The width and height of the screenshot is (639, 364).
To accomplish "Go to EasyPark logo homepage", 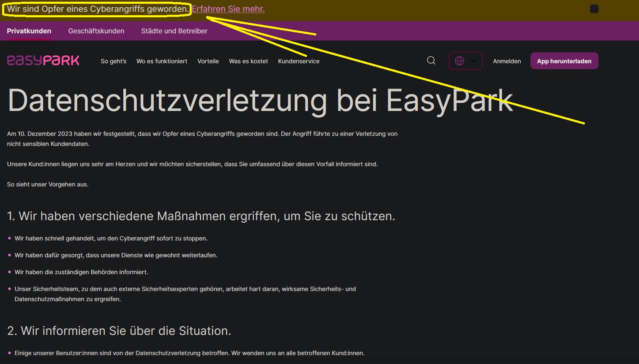I will [43, 61].
